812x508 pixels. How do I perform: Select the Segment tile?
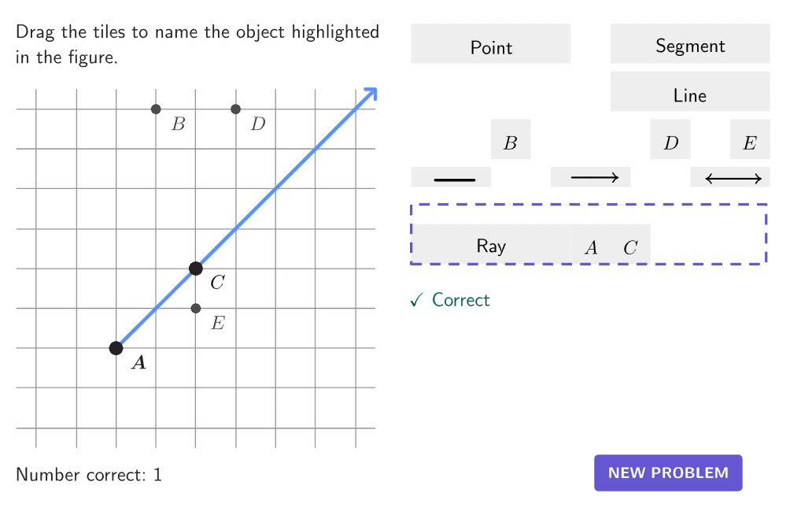click(689, 46)
